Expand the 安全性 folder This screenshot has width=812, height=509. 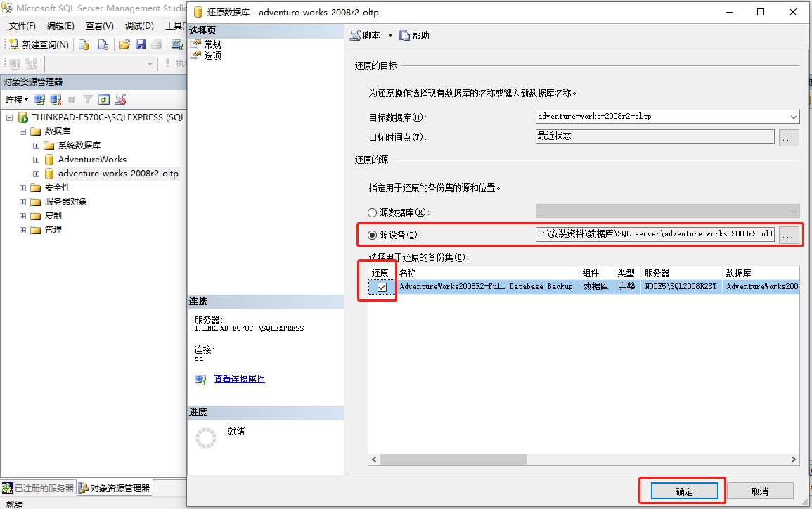point(22,188)
